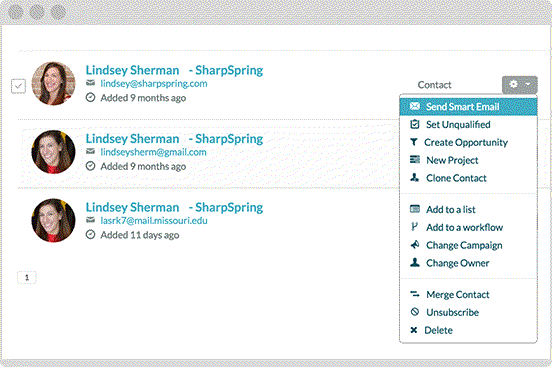Viewport: 552px width, 368px height.
Task: Open the gear actions dropdown button
Action: pyautogui.click(x=520, y=85)
